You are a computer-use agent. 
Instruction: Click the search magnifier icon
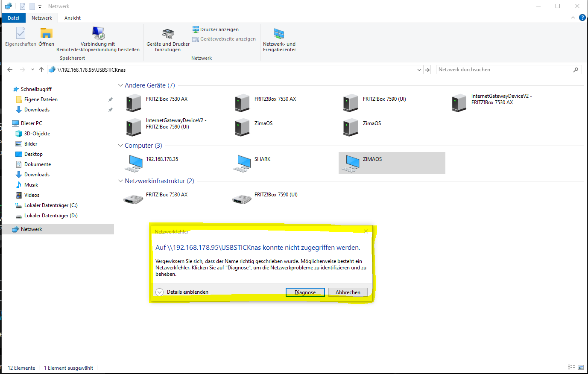tap(576, 70)
